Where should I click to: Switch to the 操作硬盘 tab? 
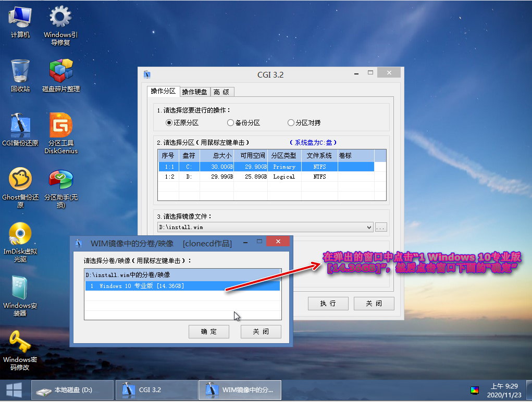coord(194,92)
